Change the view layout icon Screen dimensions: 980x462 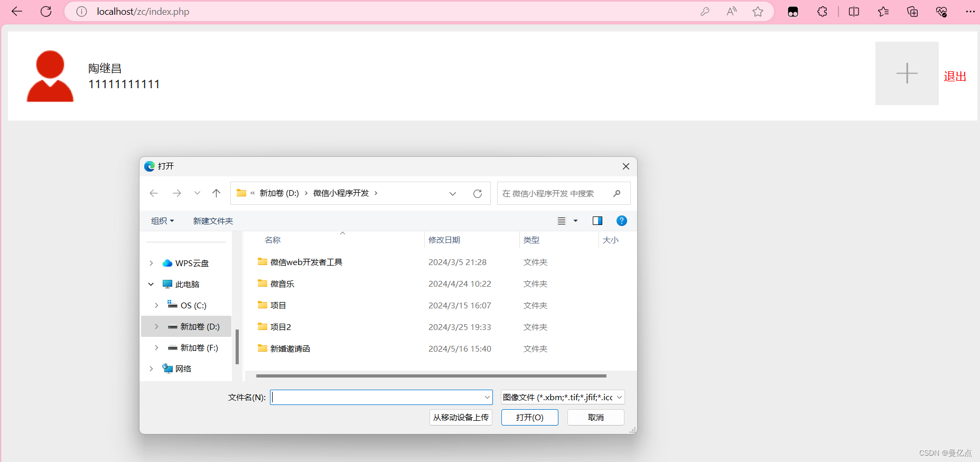[562, 221]
